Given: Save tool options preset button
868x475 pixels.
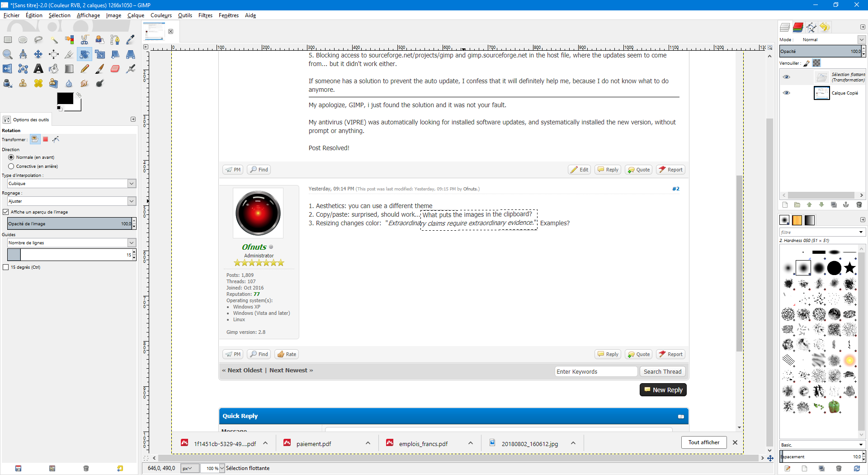Looking at the screenshot, I should click(18, 468).
